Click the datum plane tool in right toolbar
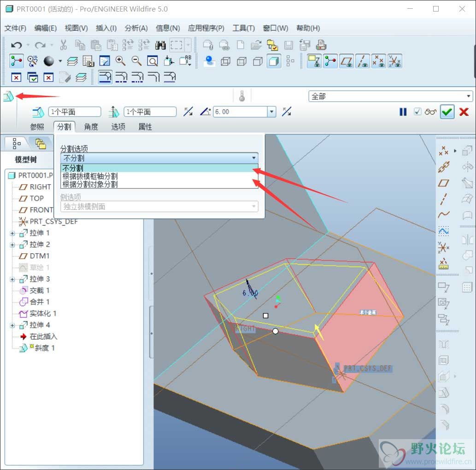 (444, 183)
